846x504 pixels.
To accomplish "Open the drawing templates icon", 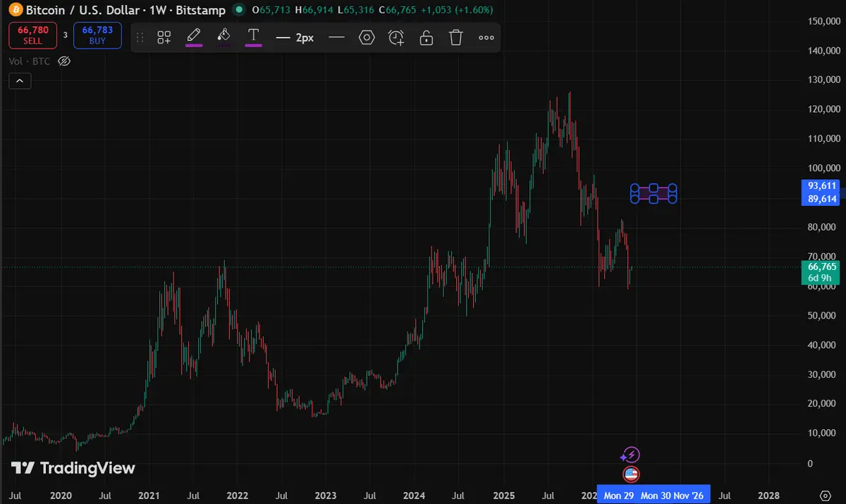I will click(164, 37).
